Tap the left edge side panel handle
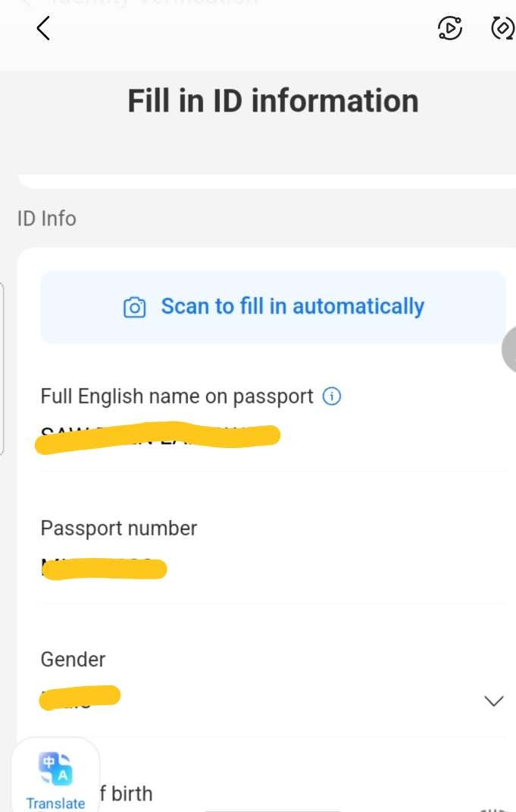Viewport: 516px width, 812px height. pos(2,368)
